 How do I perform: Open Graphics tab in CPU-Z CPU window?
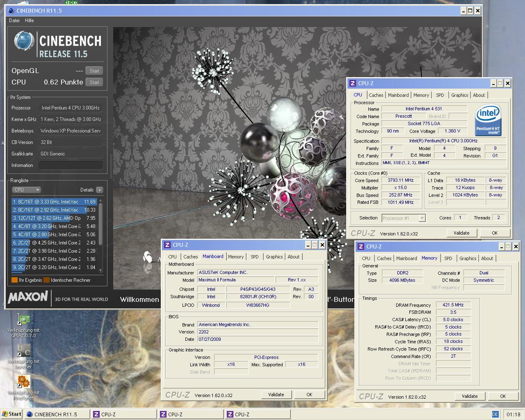click(460, 95)
